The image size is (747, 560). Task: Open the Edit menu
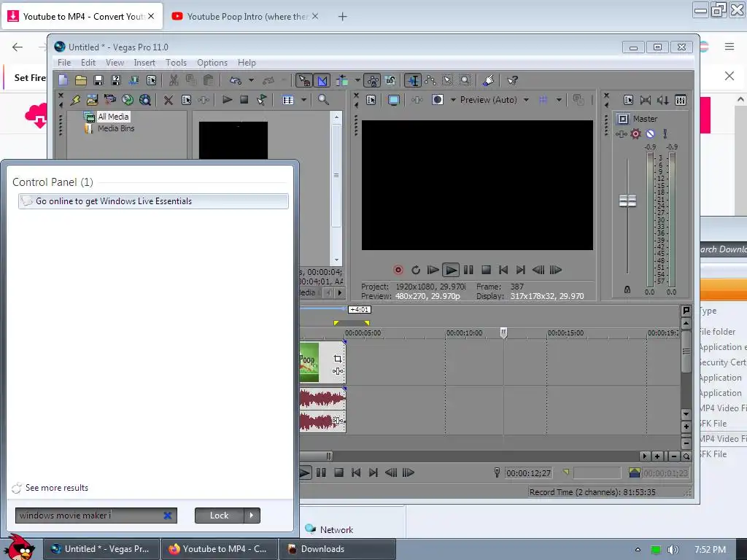coord(88,63)
